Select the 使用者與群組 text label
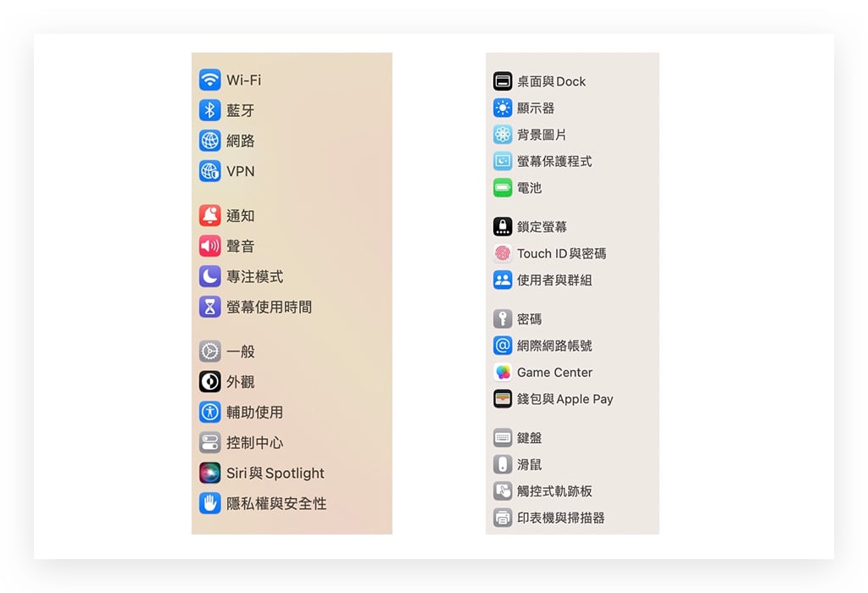868x593 pixels. (x=554, y=280)
